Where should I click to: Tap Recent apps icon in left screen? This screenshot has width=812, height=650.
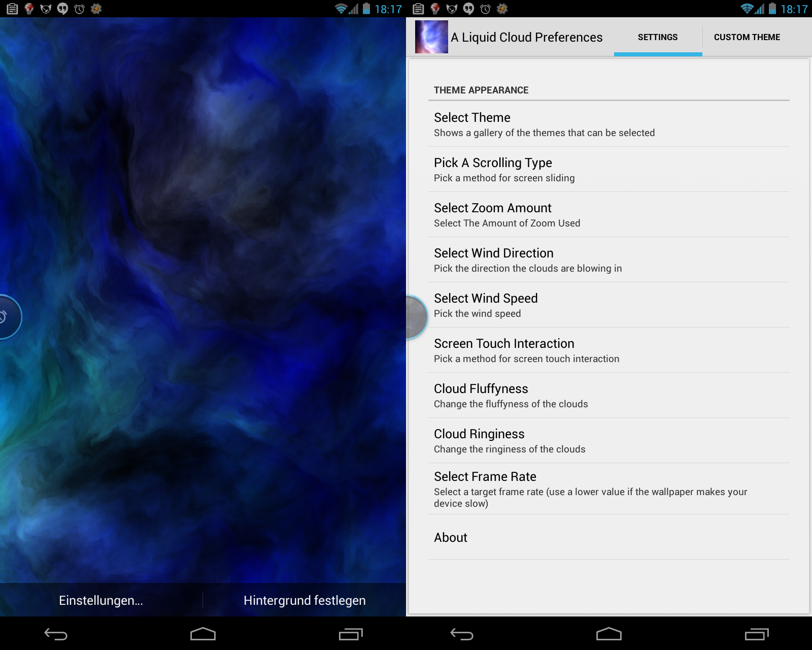click(351, 634)
